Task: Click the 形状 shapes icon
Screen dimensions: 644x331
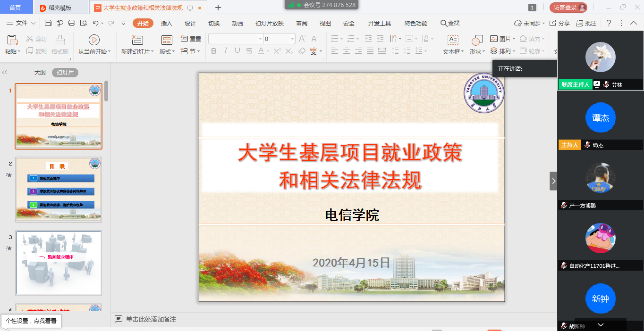Action: (477, 40)
